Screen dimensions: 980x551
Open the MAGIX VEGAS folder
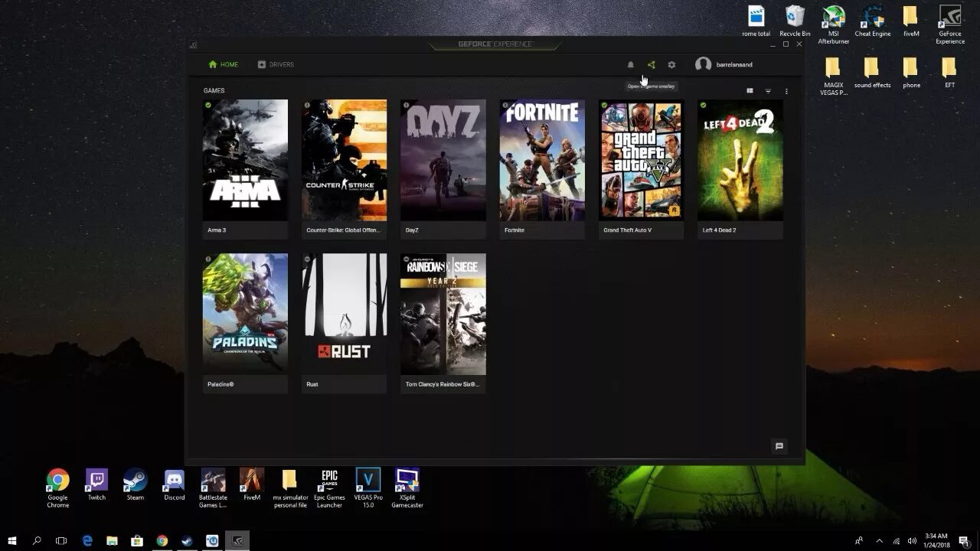tap(834, 77)
